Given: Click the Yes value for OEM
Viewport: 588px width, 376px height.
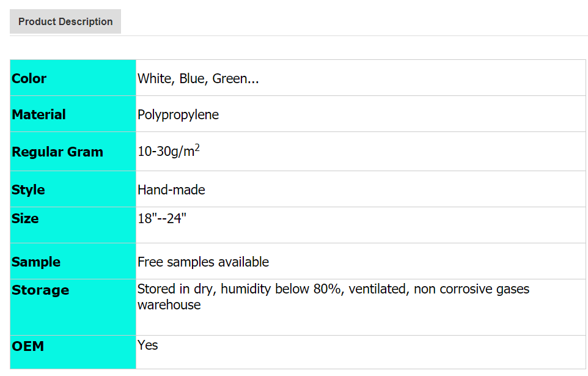Looking at the screenshot, I should click(148, 345).
